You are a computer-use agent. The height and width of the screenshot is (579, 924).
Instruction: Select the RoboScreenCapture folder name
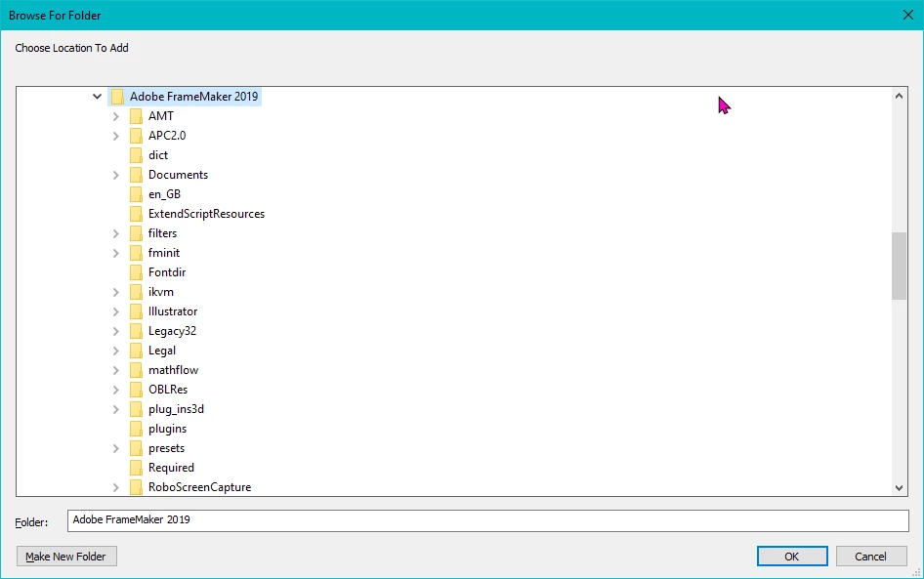(x=200, y=487)
